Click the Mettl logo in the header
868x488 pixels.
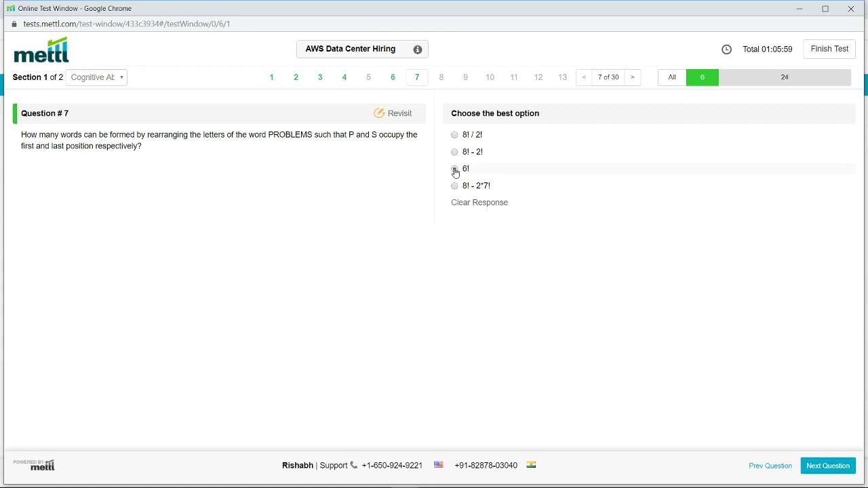click(x=41, y=50)
